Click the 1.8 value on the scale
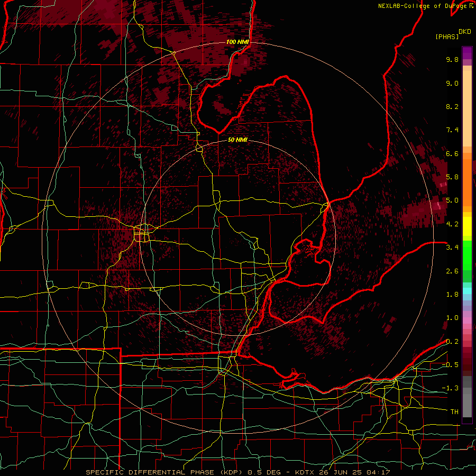This screenshot has height=476, width=476. point(452,295)
